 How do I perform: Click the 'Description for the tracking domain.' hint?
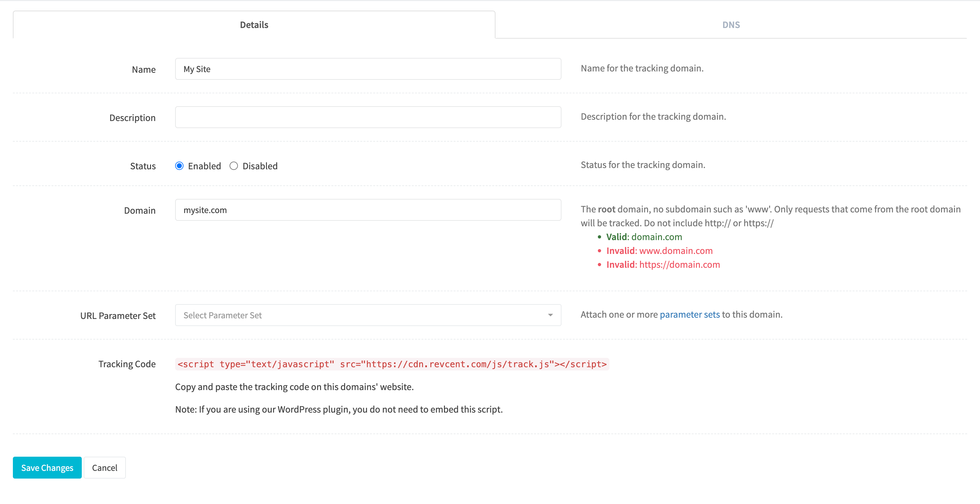coord(653,117)
